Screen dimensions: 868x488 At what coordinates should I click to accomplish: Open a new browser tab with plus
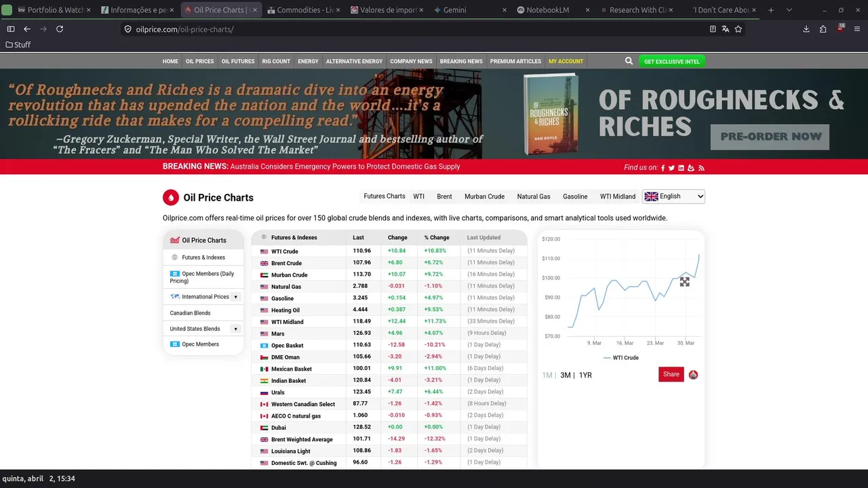pyautogui.click(x=771, y=10)
